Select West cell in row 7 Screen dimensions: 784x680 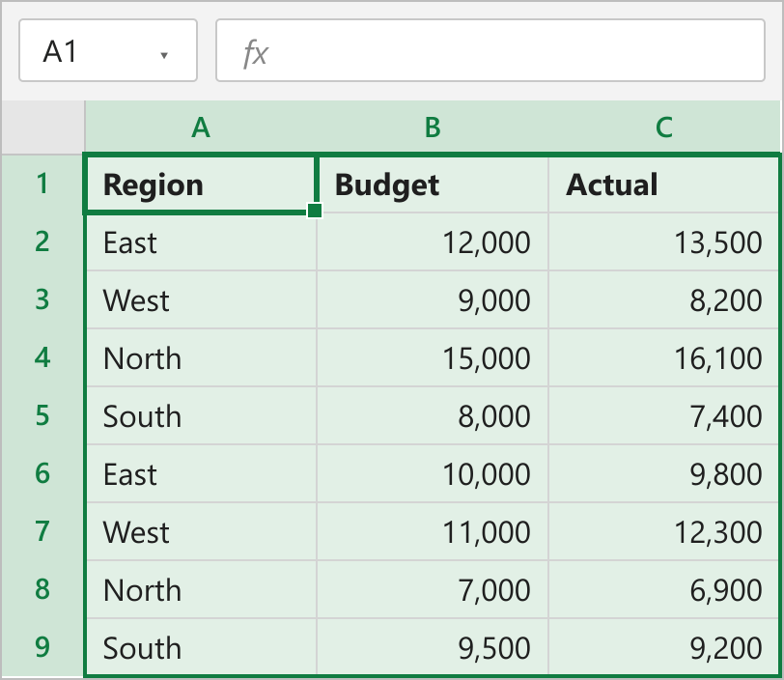point(202,531)
